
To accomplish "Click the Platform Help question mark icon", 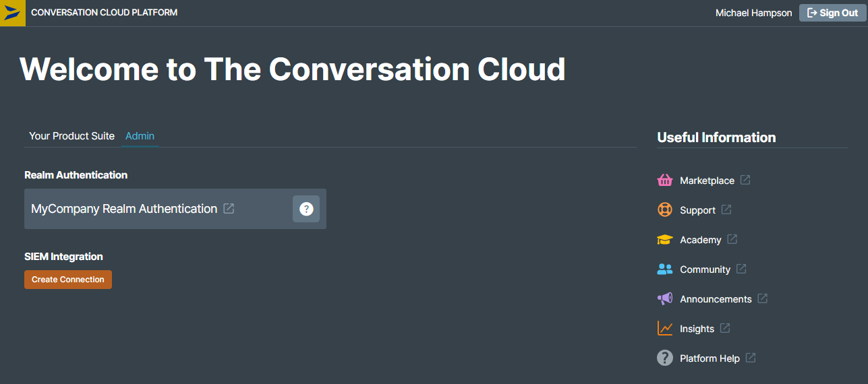I will point(665,358).
